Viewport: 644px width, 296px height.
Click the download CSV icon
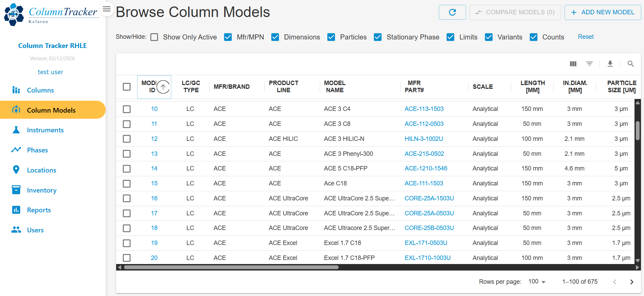point(610,64)
